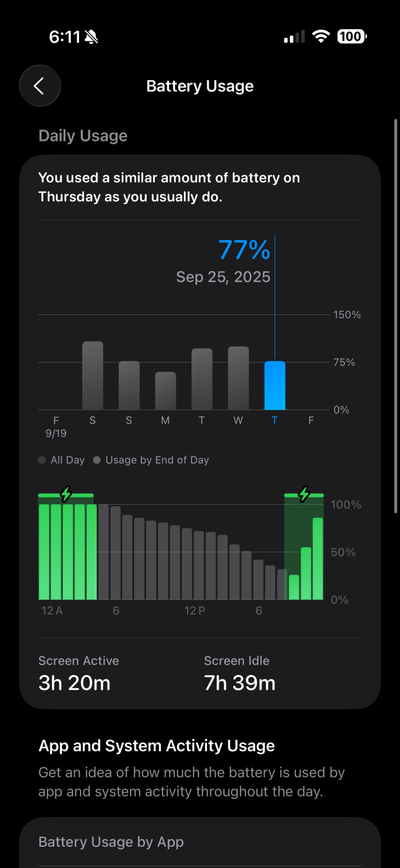Screen dimensions: 400x868
Task: Tap the right green charging bolt icon
Action: click(x=304, y=493)
